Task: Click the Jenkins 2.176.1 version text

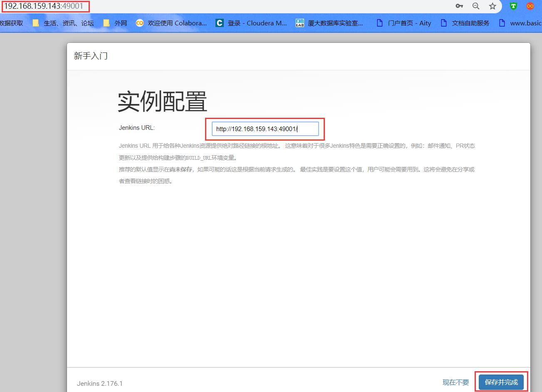Action: [x=100, y=383]
